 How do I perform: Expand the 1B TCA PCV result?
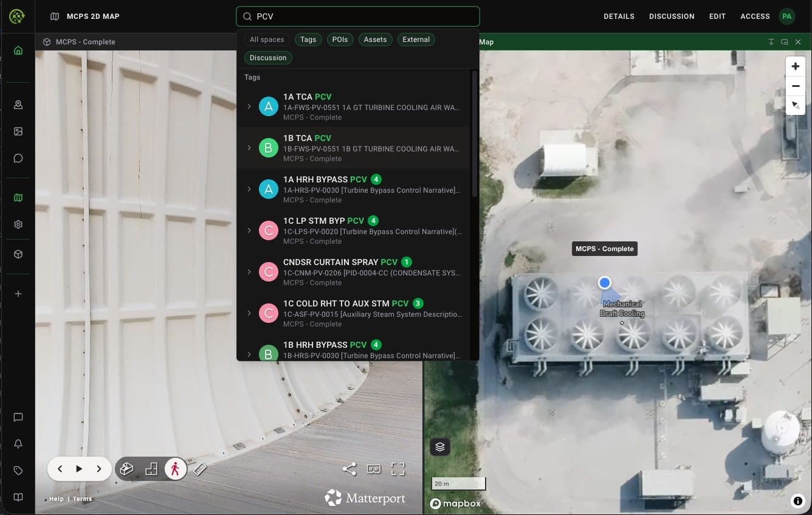(x=249, y=148)
